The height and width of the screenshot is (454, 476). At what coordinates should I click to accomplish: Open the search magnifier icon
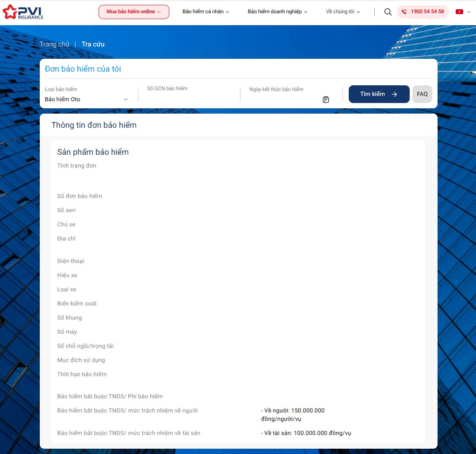388,12
